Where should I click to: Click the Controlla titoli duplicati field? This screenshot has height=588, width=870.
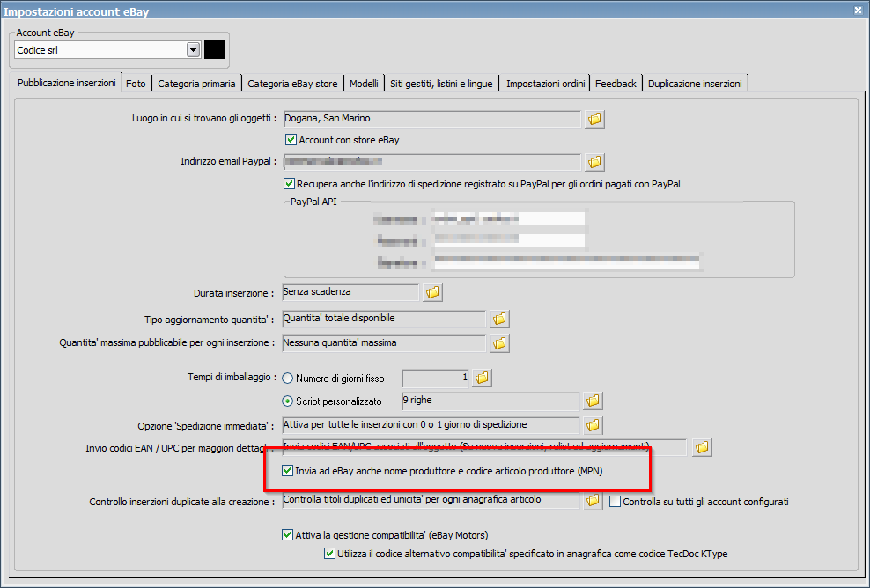click(x=431, y=500)
